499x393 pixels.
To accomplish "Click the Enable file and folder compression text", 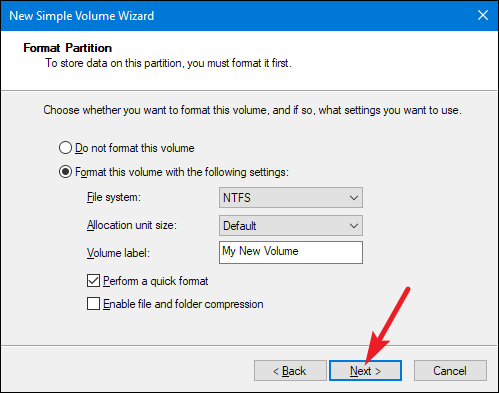I will 183,304.
